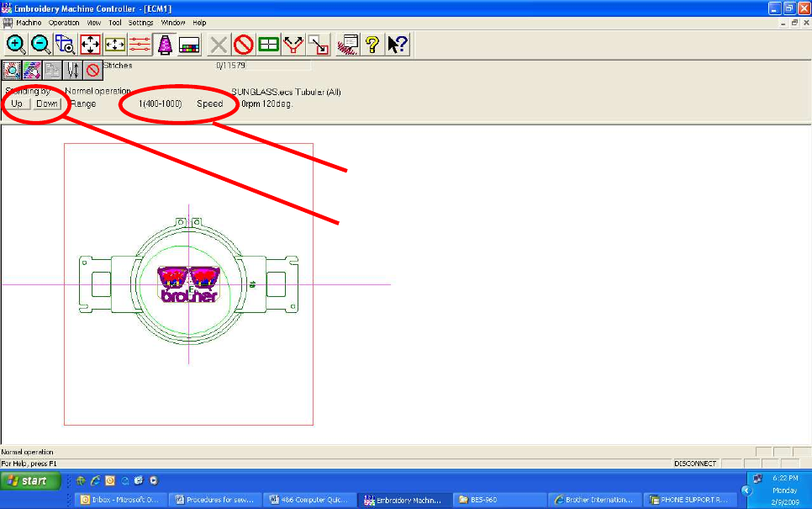The height and width of the screenshot is (509, 812).
Task: Click the sunglasses brother design in hoop
Action: click(188, 284)
